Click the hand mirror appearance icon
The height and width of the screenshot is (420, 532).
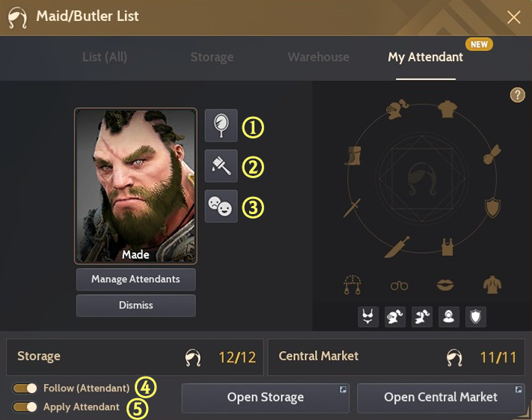pos(221,126)
